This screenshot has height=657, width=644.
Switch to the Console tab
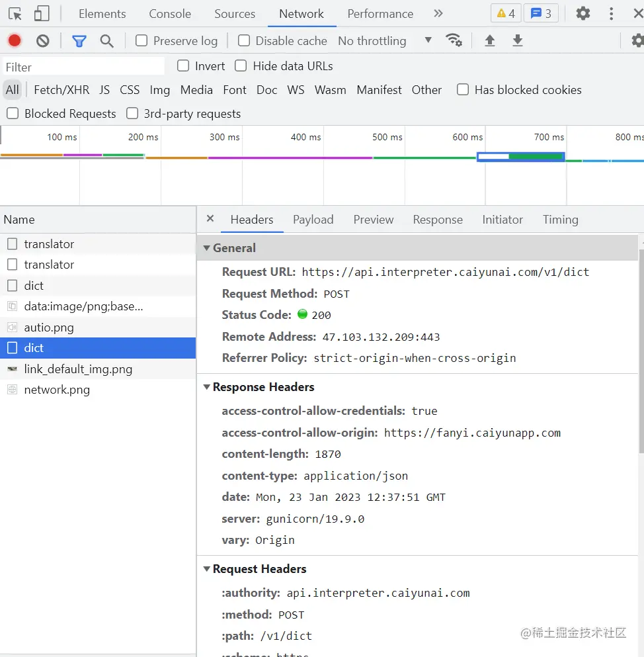pos(170,14)
